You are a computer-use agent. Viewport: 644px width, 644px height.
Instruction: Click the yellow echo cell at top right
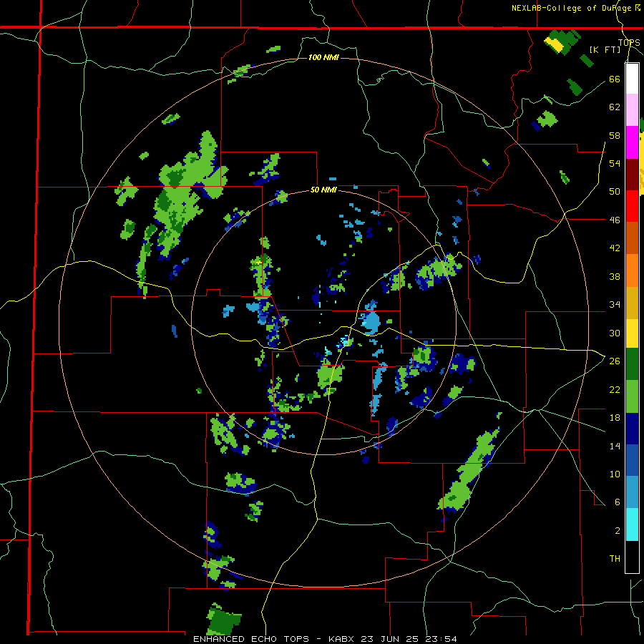click(x=554, y=44)
